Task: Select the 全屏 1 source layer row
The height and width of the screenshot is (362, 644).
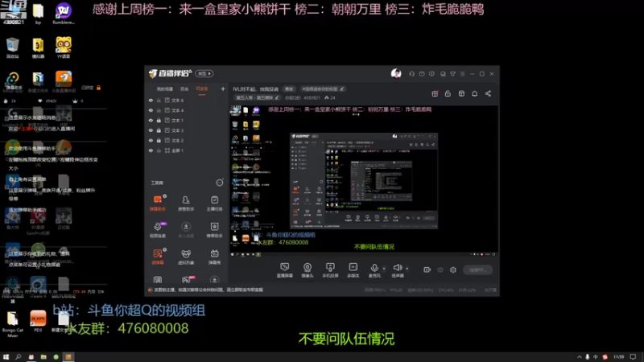Action: (186, 150)
